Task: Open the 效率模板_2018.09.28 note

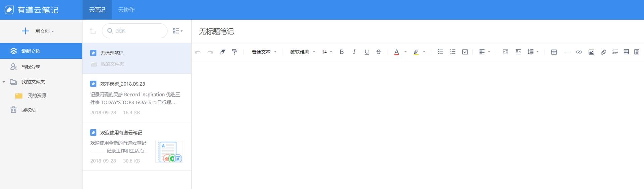Action: pyautogui.click(x=137, y=98)
